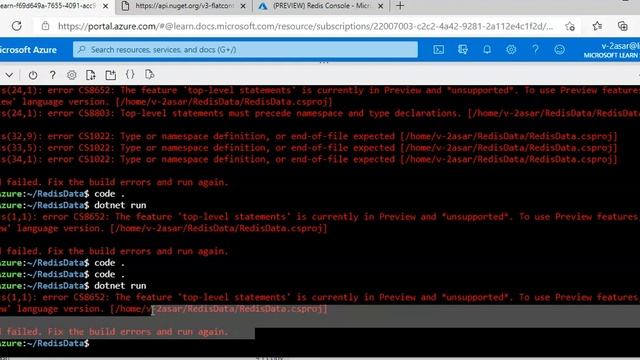Screen dimensions: 640x360
Task: Open the v-2asar account menu
Action: tap(611, 50)
